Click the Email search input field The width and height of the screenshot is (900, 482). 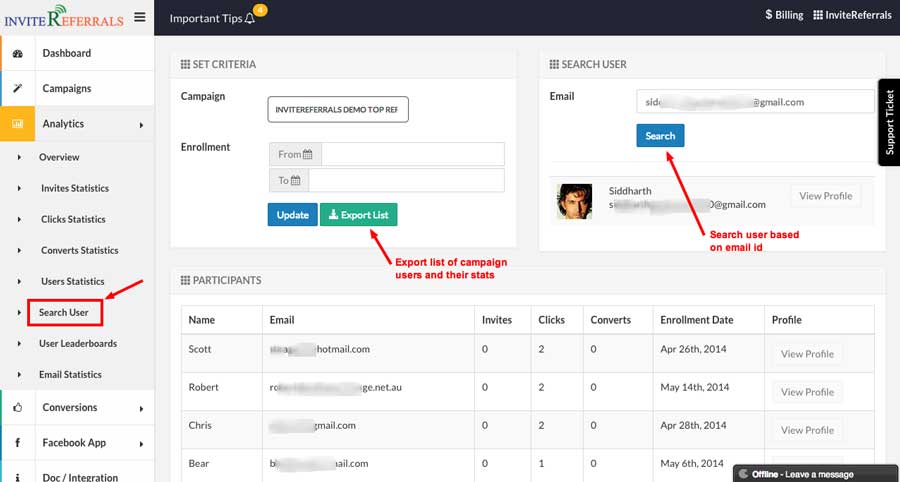[x=755, y=102]
